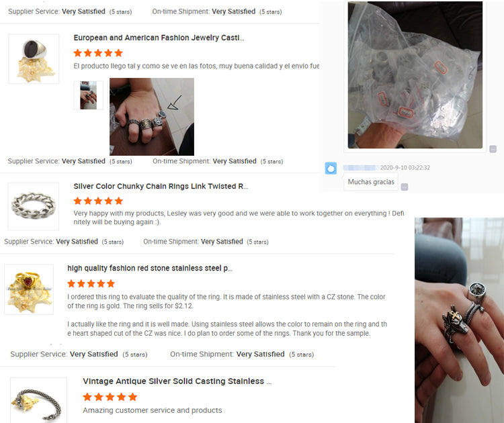Click the blue chat avatar icon
This screenshot has height=423, width=504.
pyautogui.click(x=331, y=169)
